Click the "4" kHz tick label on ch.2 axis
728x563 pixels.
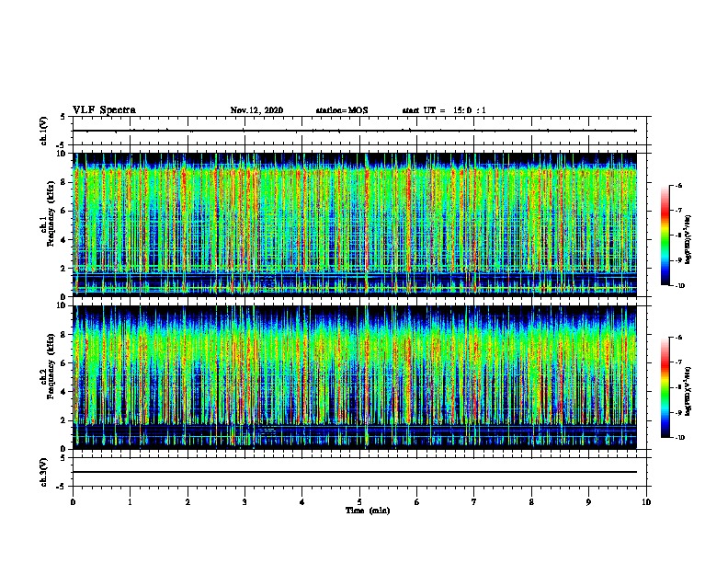click(63, 392)
